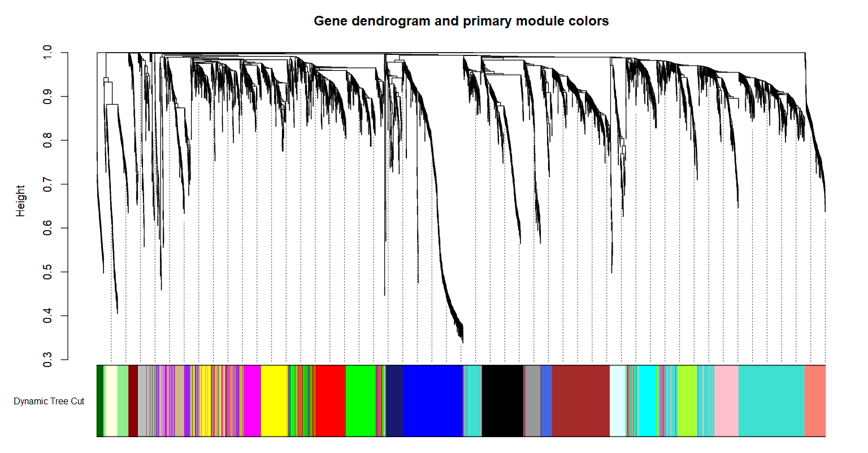Screen dimensions: 868x453
Task: Select the yellow-green module block
Action: click(687, 400)
